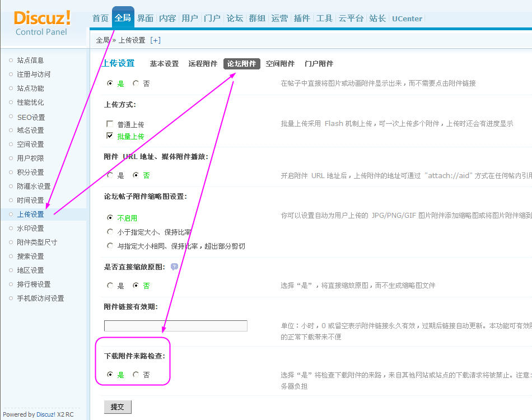Open 水印设置 in the sidebar

point(31,228)
